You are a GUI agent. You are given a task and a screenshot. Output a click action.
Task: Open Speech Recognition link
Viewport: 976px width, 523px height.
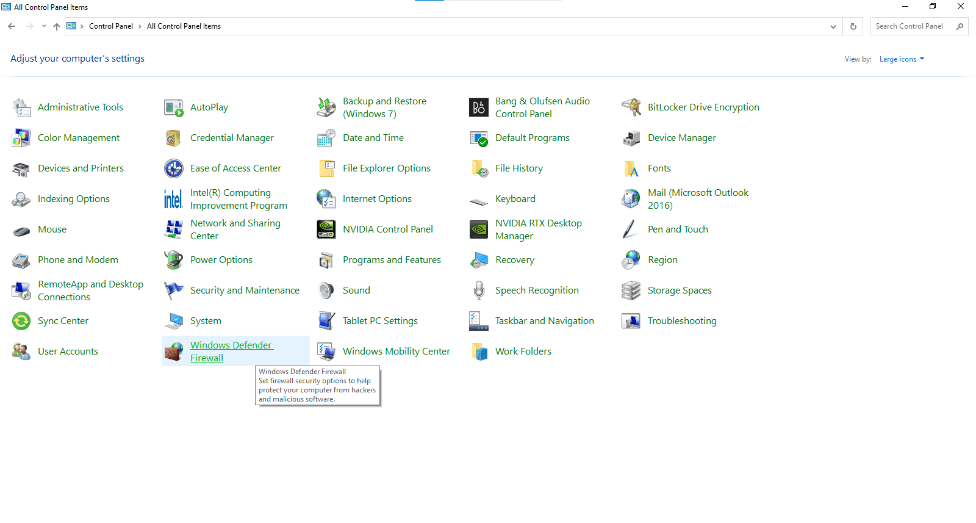pos(537,290)
